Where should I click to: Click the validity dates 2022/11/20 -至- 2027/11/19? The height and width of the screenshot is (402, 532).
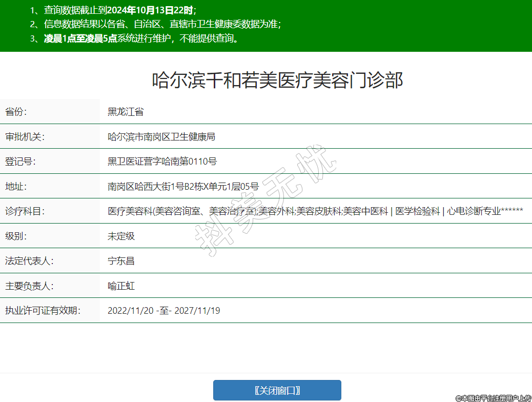coord(163,311)
